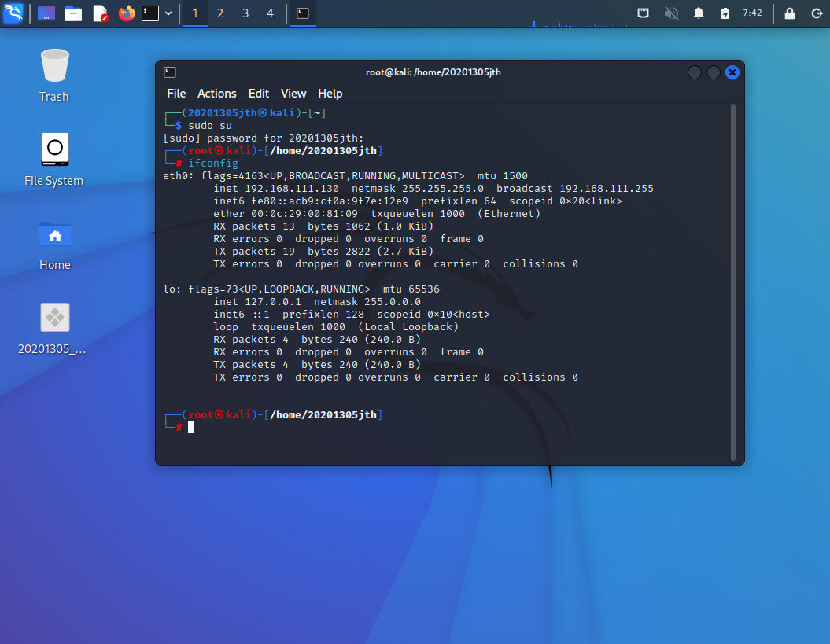830x644 pixels.
Task: Open the logout session icon
Action: point(817,13)
